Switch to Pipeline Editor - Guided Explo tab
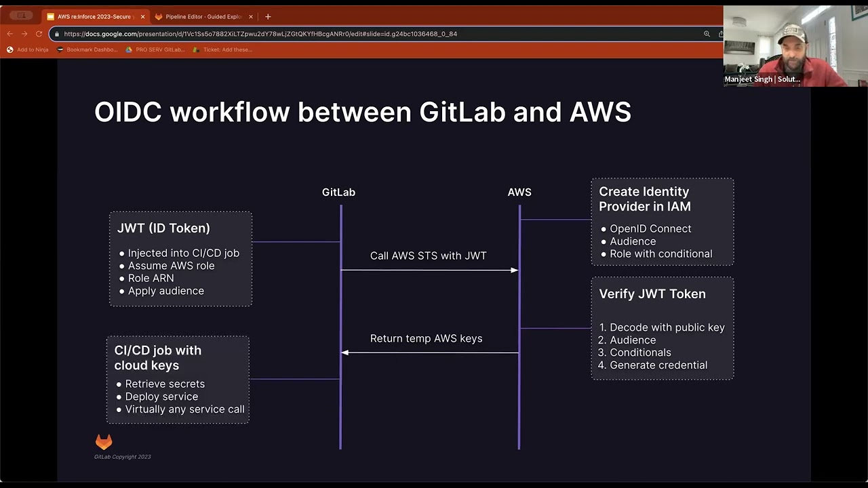 [204, 16]
